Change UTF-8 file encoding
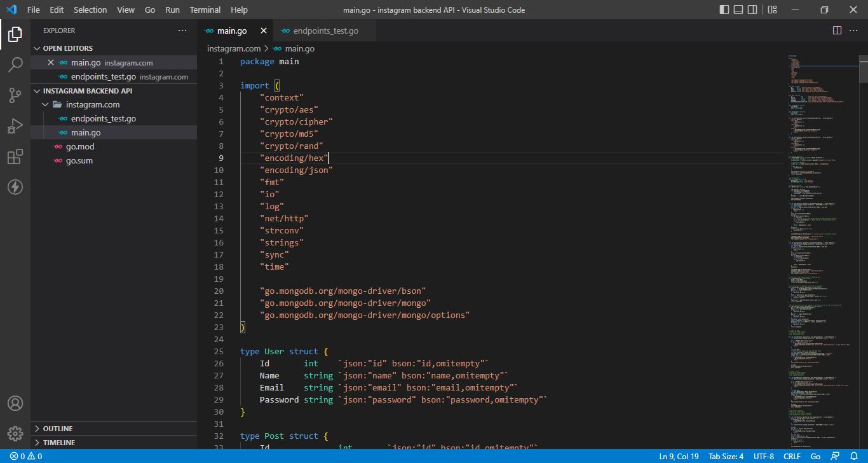868x463 pixels. pos(764,456)
